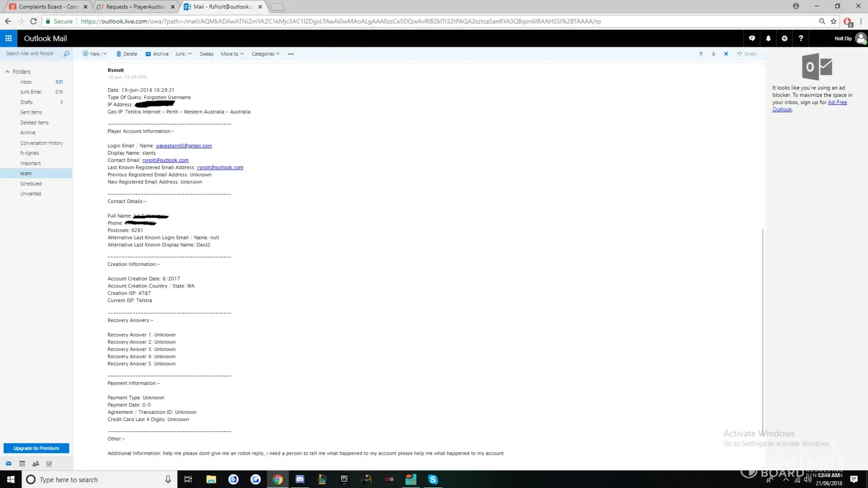Open a new Chrome tab
Viewport: 868px width, 488px height.
[277, 7]
